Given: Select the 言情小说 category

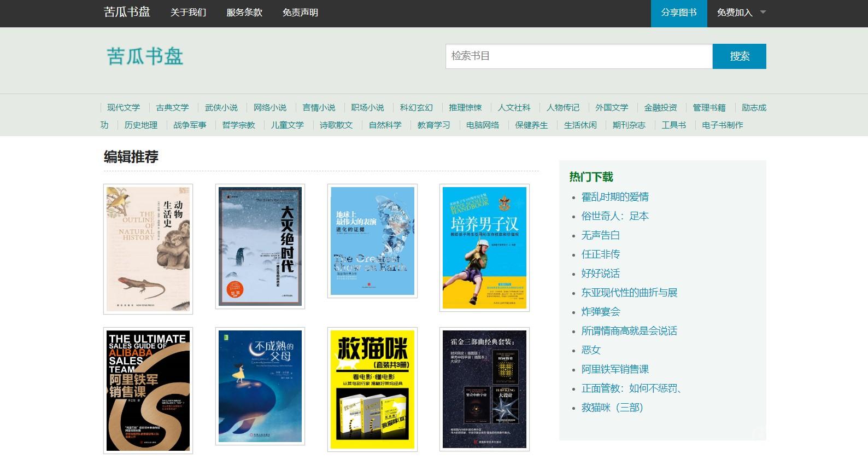Looking at the screenshot, I should point(319,108).
